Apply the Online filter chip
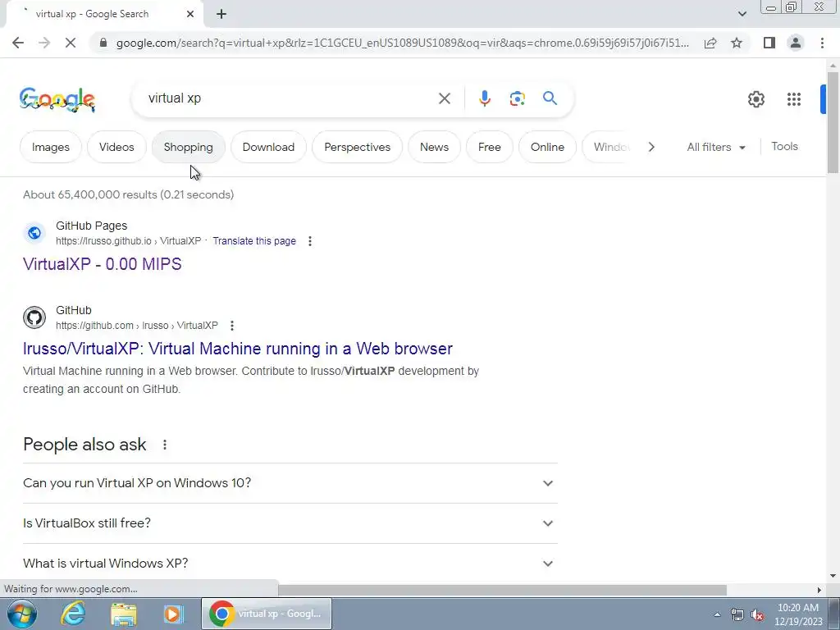 pos(547,147)
